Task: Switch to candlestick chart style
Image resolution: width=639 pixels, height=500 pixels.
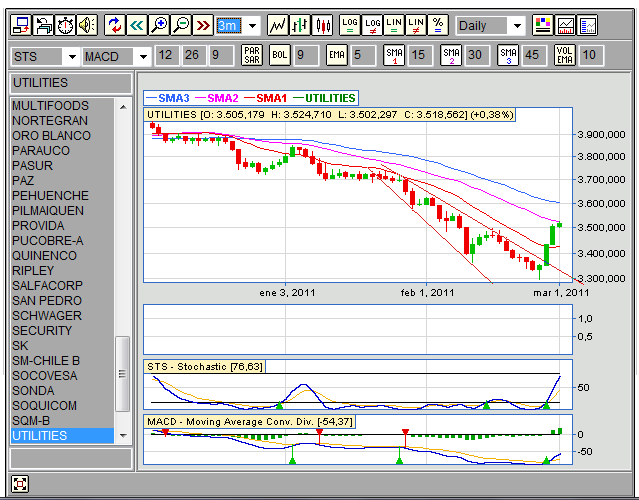Action: 322,25
